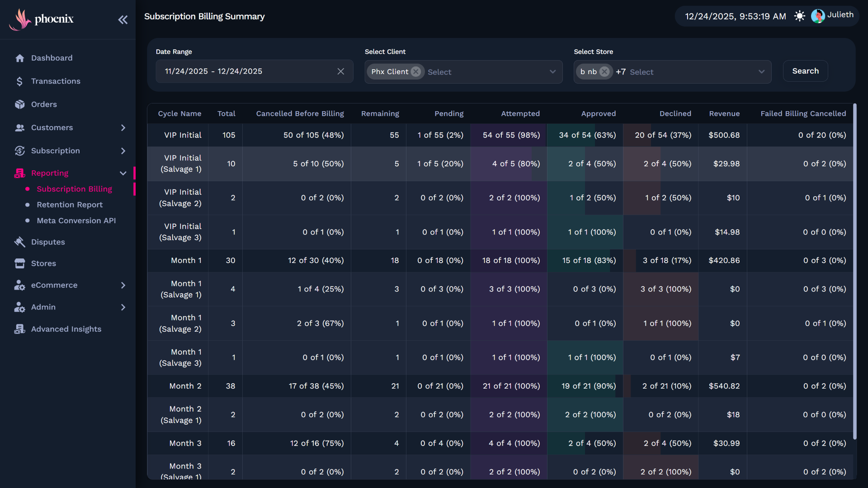Collapse the sidebar with double chevron

[123, 19]
